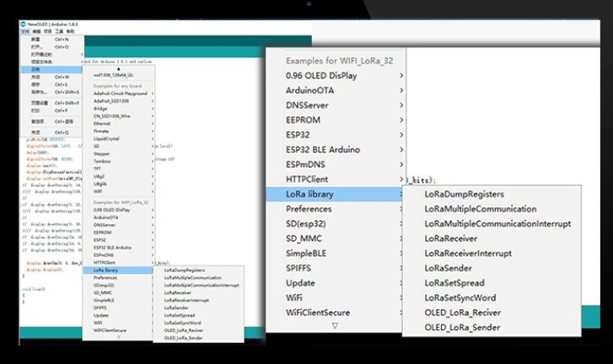Image resolution: width=613 pixels, height=364 pixels.
Task: Open OLED_LoRa_Sender in the enlarged LoRa submenu
Action: click(461, 327)
